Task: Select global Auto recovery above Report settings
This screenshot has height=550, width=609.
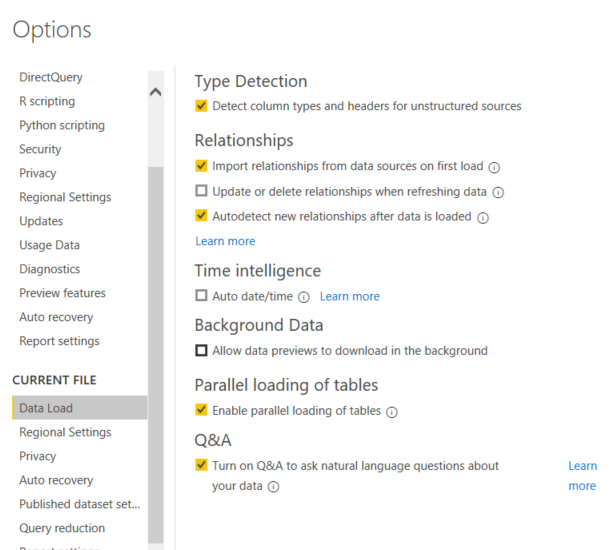Action: pos(56,317)
